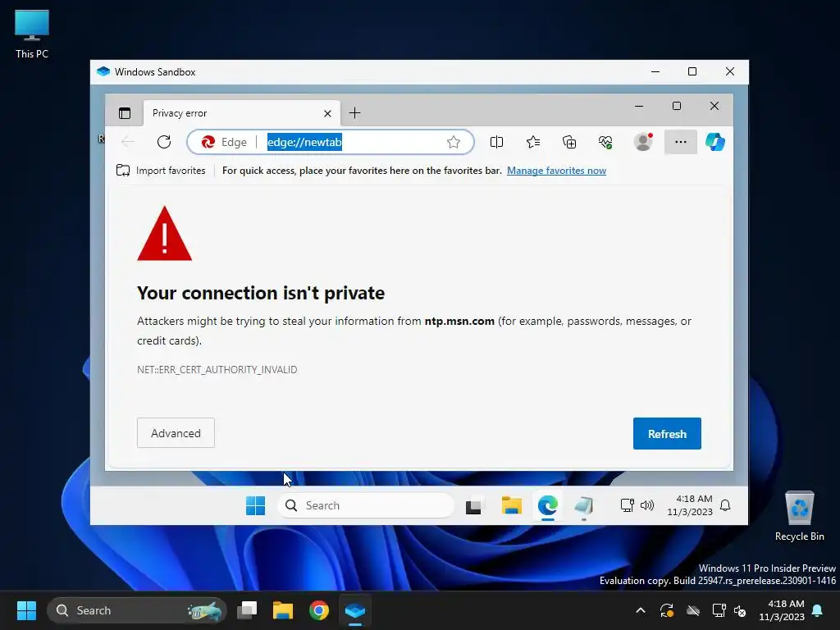The width and height of the screenshot is (840, 630).
Task: Expand the host hidden tray icons chevron
Action: pyautogui.click(x=640, y=610)
